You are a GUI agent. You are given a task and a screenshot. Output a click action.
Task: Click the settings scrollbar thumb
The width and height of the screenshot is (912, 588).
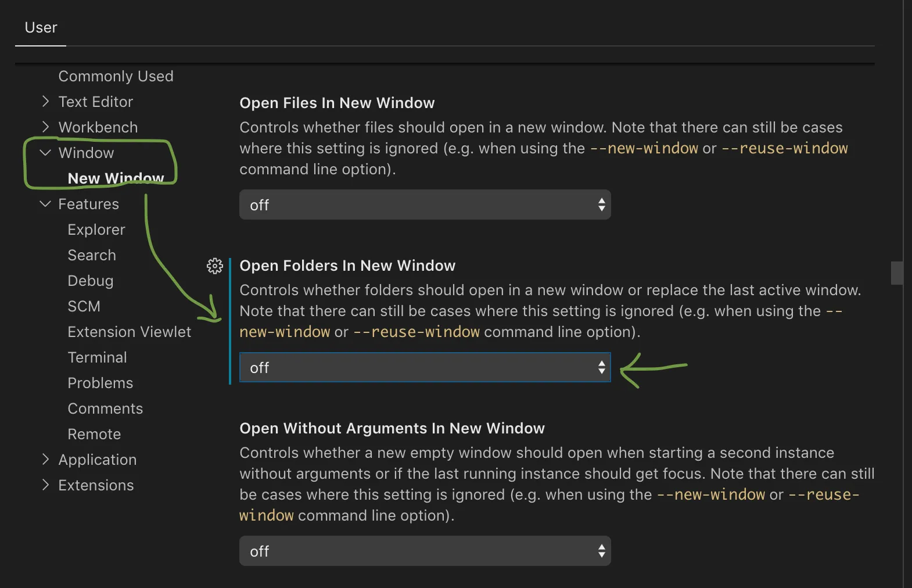pos(896,273)
